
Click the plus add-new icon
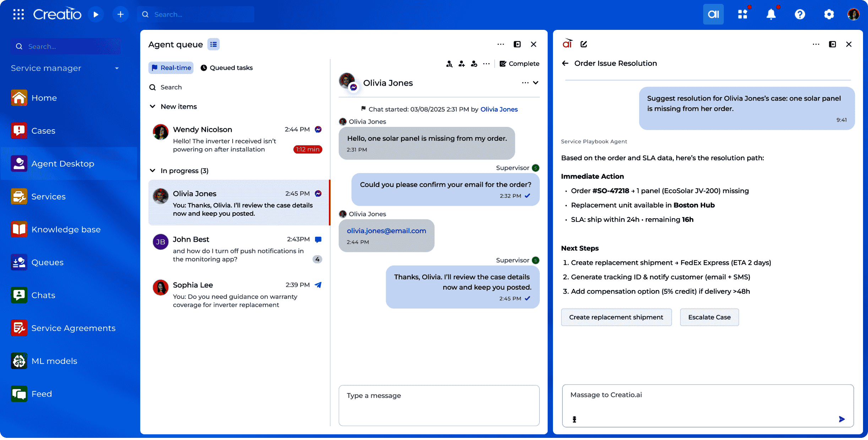pos(120,14)
